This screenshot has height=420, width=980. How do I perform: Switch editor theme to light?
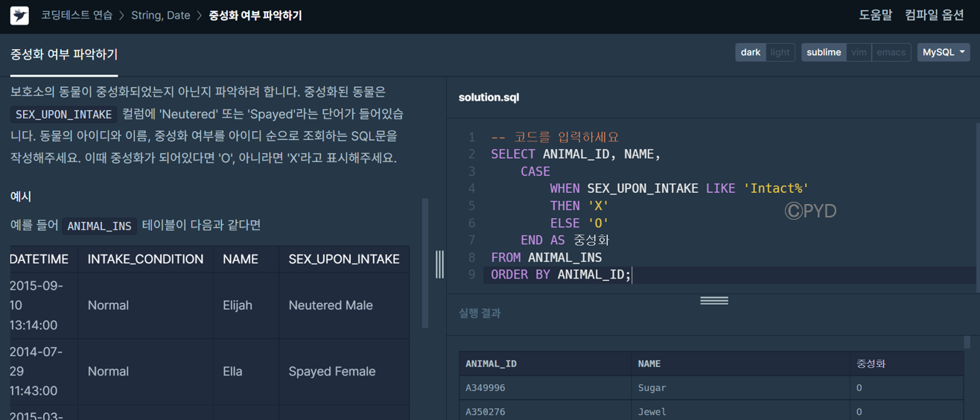click(780, 52)
